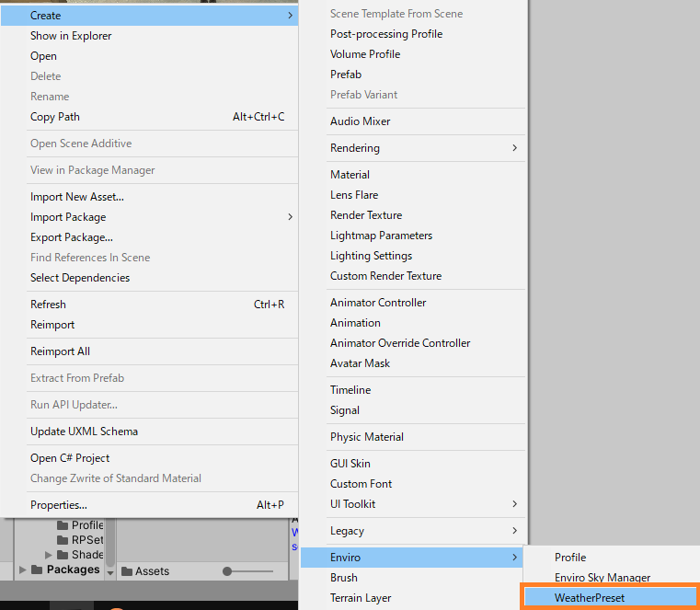Select Update UXML Schema
The height and width of the screenshot is (610, 700).
click(149, 432)
